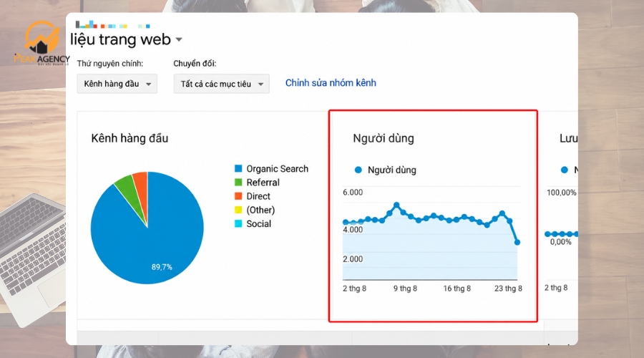This screenshot has width=644, height=358.
Task: Click the '4.000' y-axis value
Action: [x=353, y=230]
